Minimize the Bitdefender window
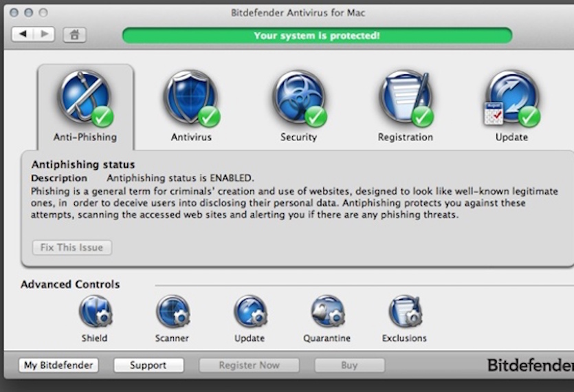 (x=29, y=13)
